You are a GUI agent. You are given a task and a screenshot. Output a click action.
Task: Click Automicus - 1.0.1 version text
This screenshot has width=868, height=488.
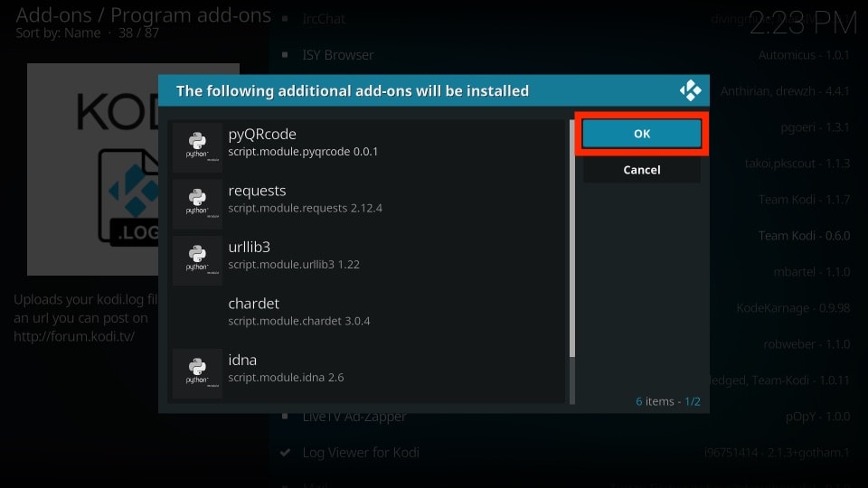[x=804, y=55]
